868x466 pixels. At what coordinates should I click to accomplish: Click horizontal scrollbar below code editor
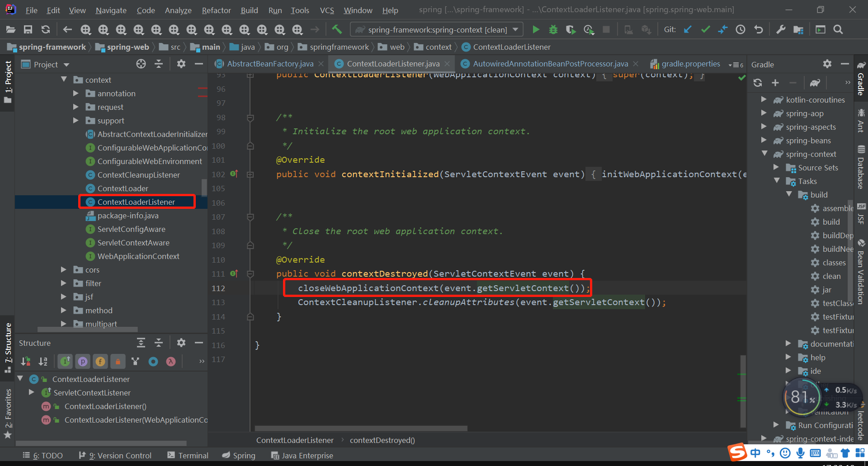361,428
